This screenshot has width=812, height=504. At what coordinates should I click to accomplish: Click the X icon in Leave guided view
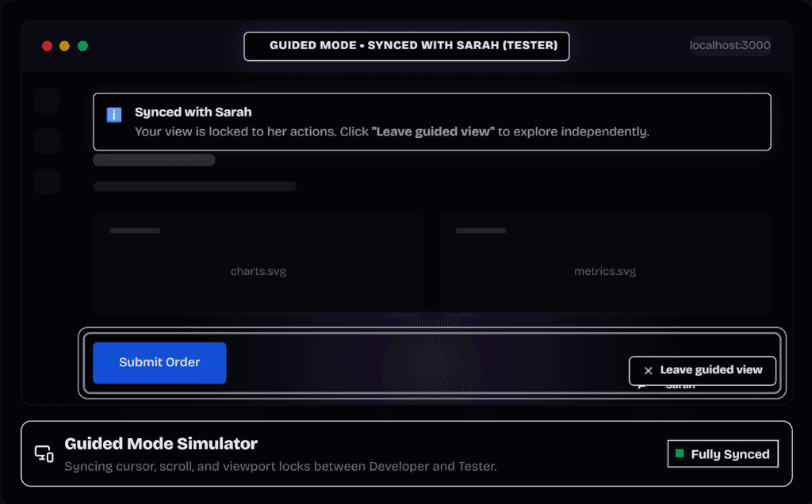[x=648, y=371]
